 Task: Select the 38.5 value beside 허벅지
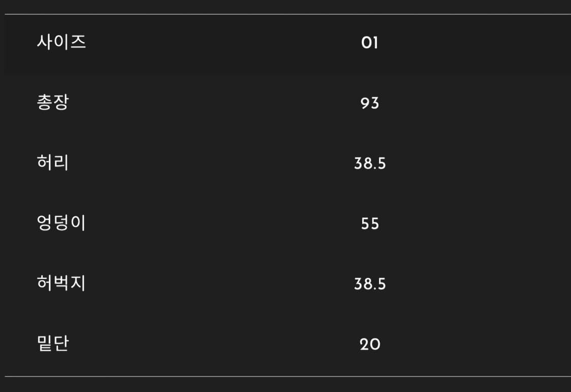tap(370, 284)
